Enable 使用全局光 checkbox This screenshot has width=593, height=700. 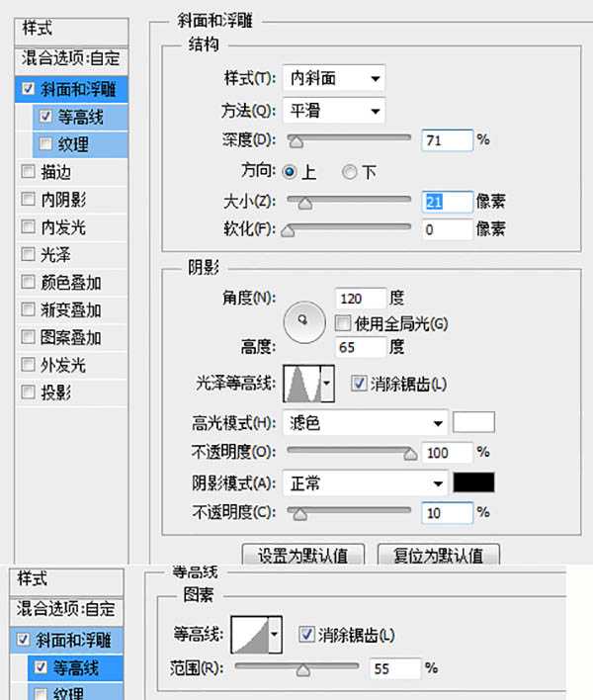343,323
